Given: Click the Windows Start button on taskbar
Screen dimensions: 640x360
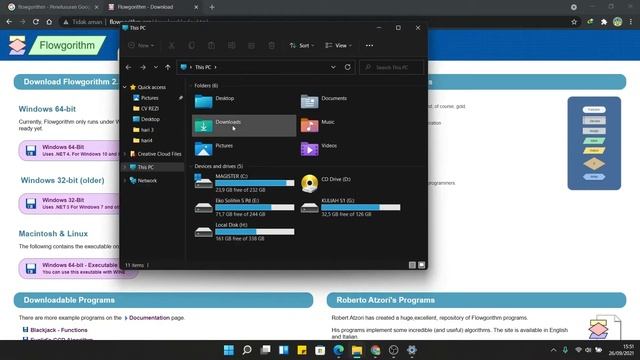Looking at the screenshot, I should [x=229, y=350].
